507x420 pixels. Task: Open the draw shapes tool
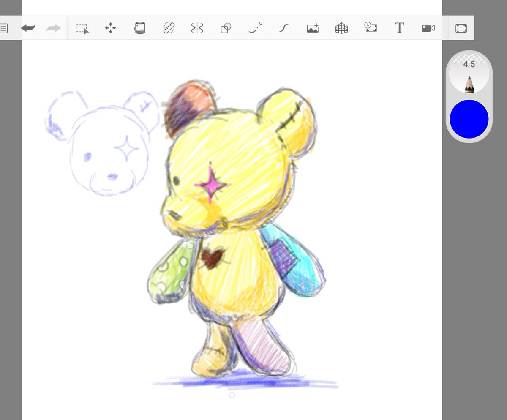coord(226,28)
